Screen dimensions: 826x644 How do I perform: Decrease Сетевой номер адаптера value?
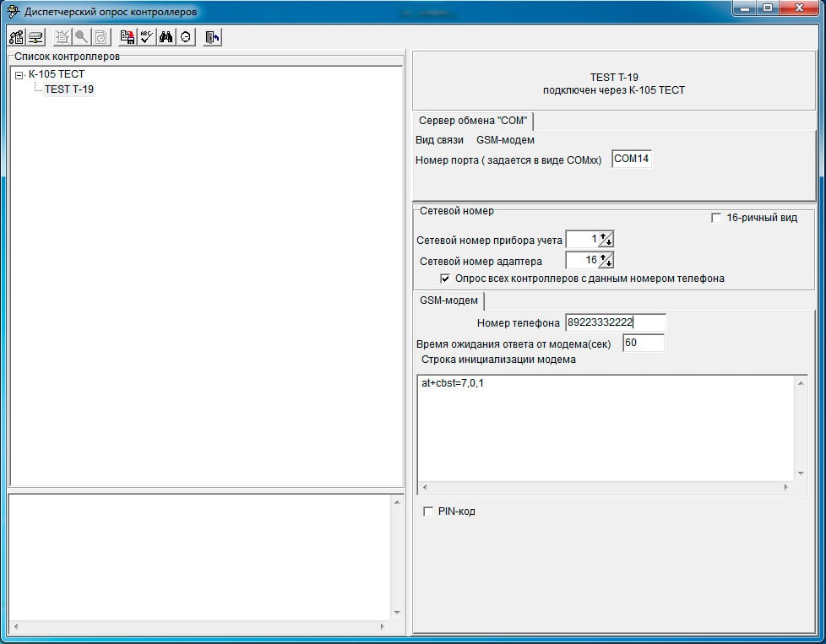point(608,263)
